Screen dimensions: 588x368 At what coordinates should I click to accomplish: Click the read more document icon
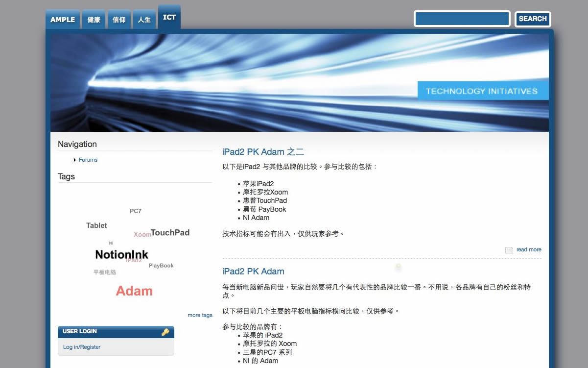509,250
